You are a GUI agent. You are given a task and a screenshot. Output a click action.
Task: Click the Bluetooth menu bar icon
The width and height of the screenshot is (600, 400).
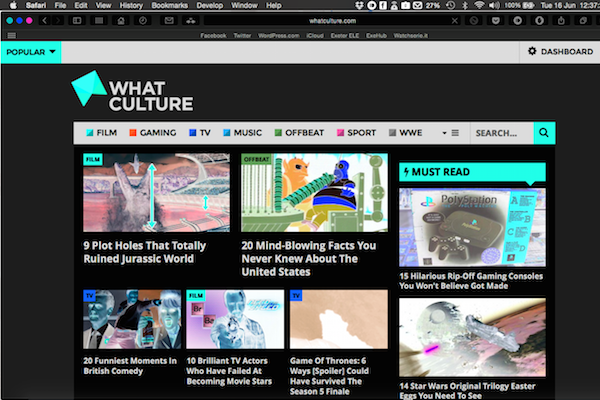(465, 5)
